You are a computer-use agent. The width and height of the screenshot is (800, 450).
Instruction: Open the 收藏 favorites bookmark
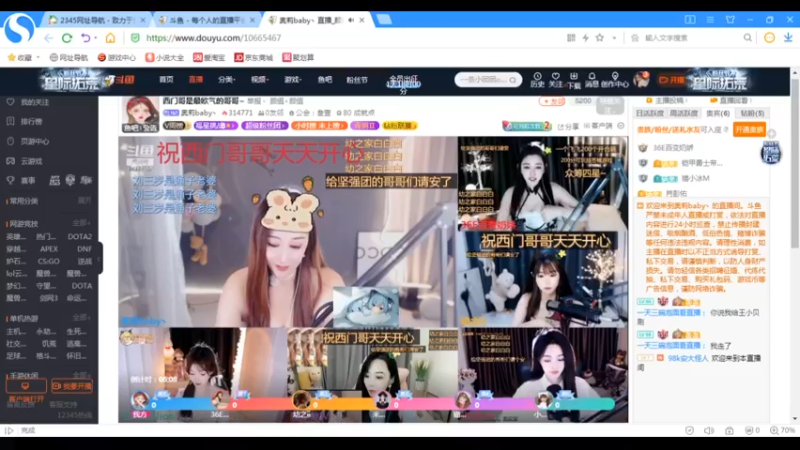(20, 58)
